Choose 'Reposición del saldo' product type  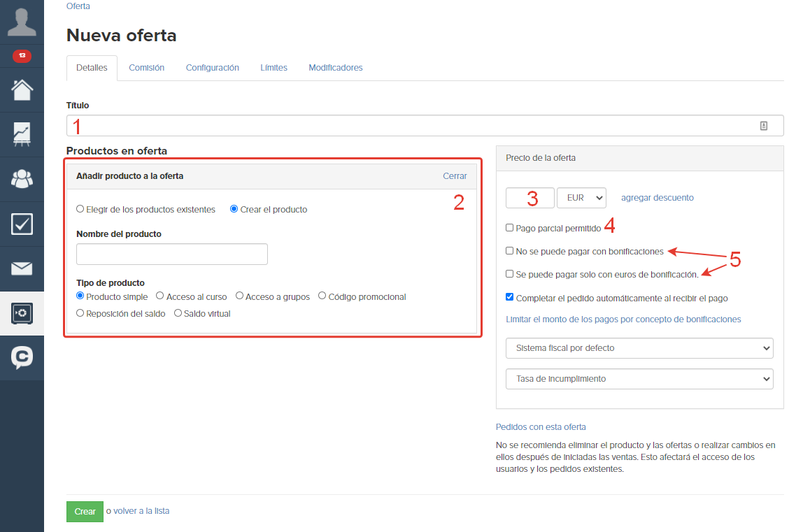[x=80, y=313]
